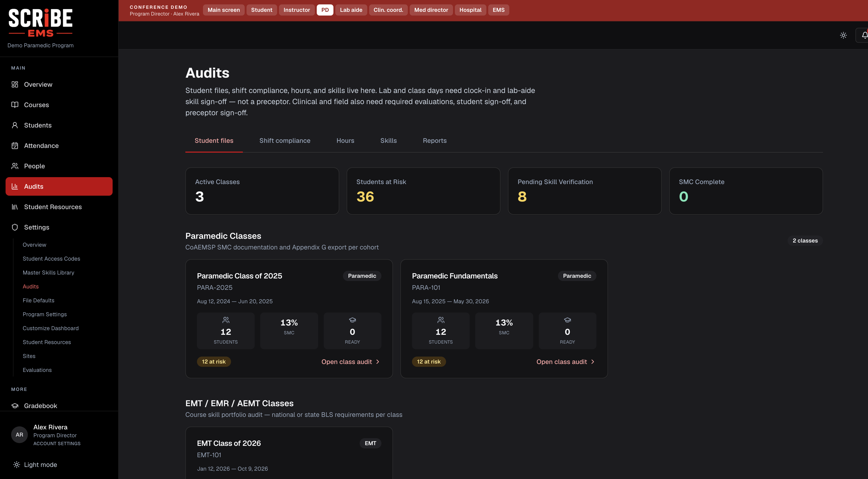The width and height of the screenshot is (868, 479).
Task: Click the Audits bar chart icon
Action: click(x=15, y=186)
